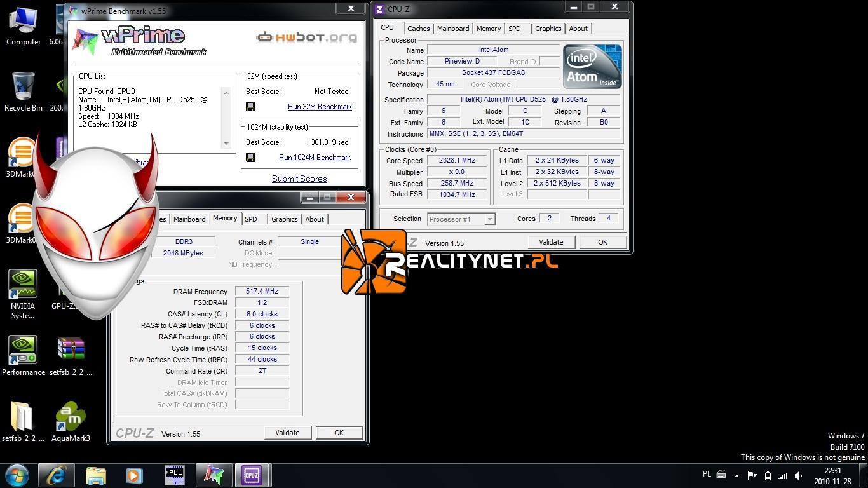Open Internet Explorer from the taskbar
Viewport: 868px width, 488px height.
coord(57,475)
